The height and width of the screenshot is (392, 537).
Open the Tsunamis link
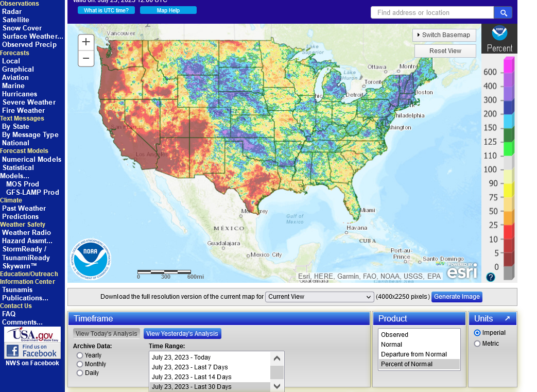pos(18,290)
